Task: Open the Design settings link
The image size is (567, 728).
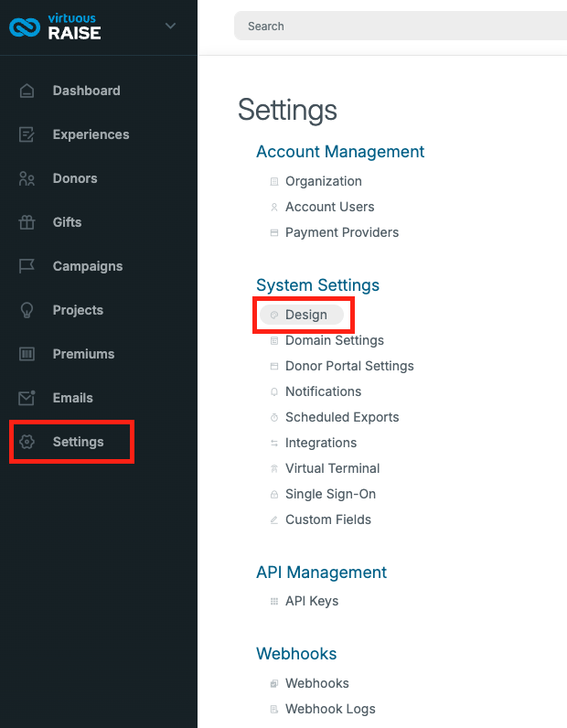Action: tap(306, 315)
